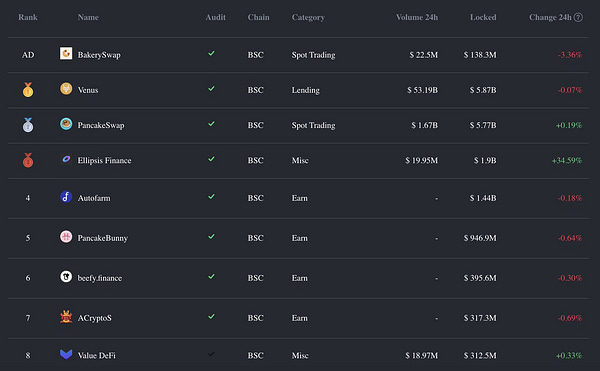Sort by the Volume 24h column header
Screen dimensions: 600x371
tap(417, 17)
